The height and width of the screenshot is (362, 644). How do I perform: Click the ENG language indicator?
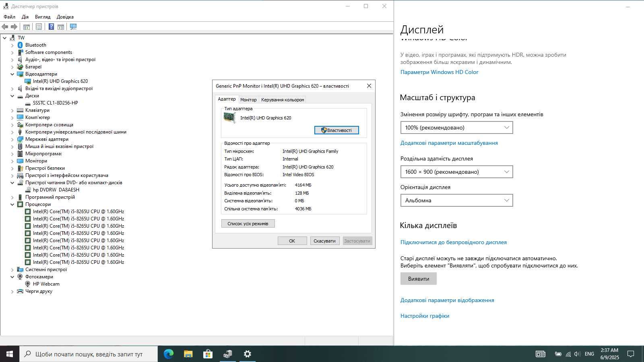tap(589, 354)
